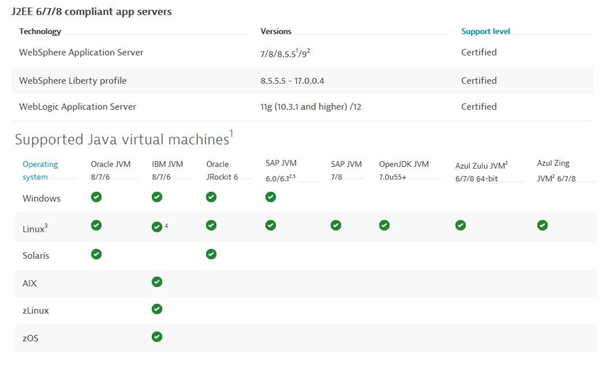Click the Linux SAP JVM 7/8 checkmark
Screen dimensions: 602x365
pos(336,225)
